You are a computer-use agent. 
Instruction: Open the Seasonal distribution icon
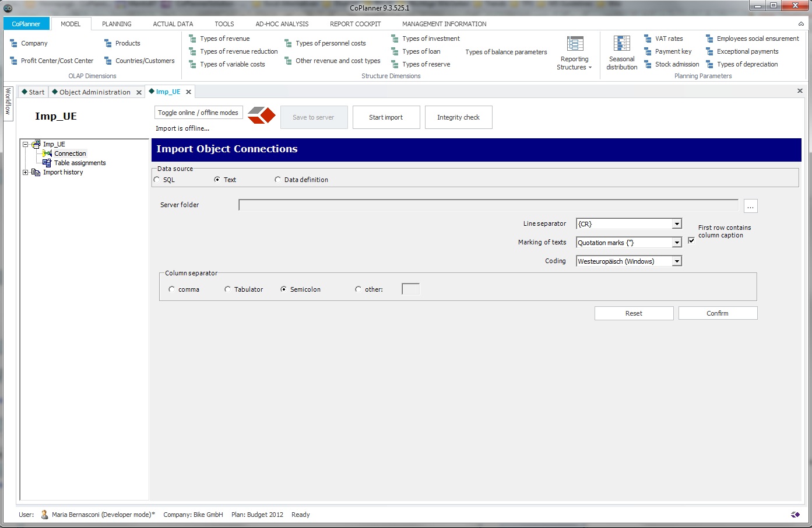(x=621, y=44)
